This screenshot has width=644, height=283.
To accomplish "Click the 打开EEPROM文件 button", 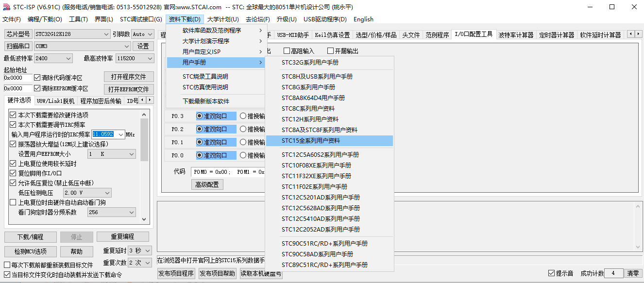I will [x=129, y=89].
